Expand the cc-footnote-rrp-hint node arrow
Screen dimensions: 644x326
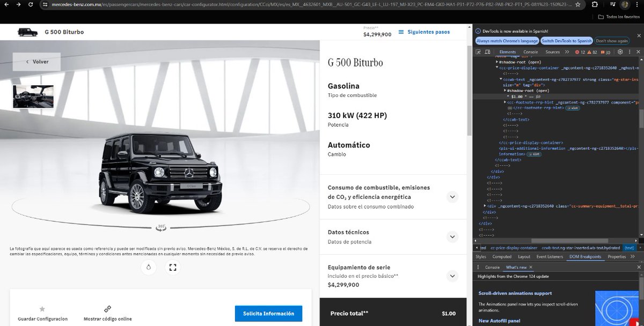(505, 101)
